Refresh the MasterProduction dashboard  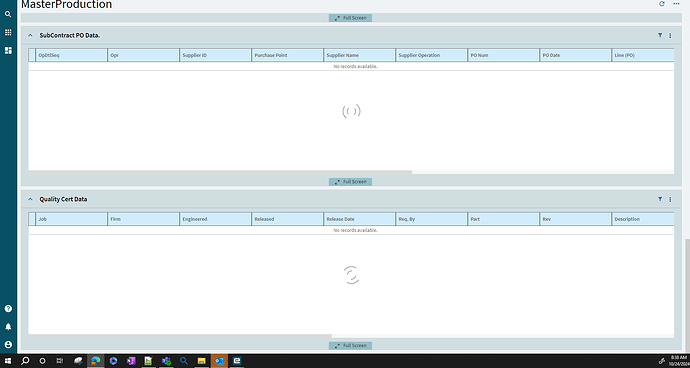661,4
